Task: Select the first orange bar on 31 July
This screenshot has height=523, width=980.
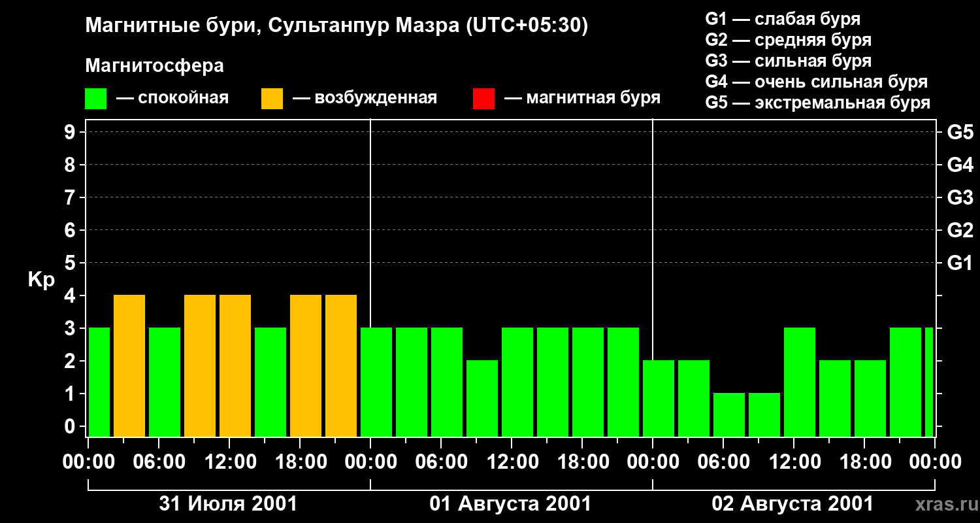Action: click(x=129, y=365)
